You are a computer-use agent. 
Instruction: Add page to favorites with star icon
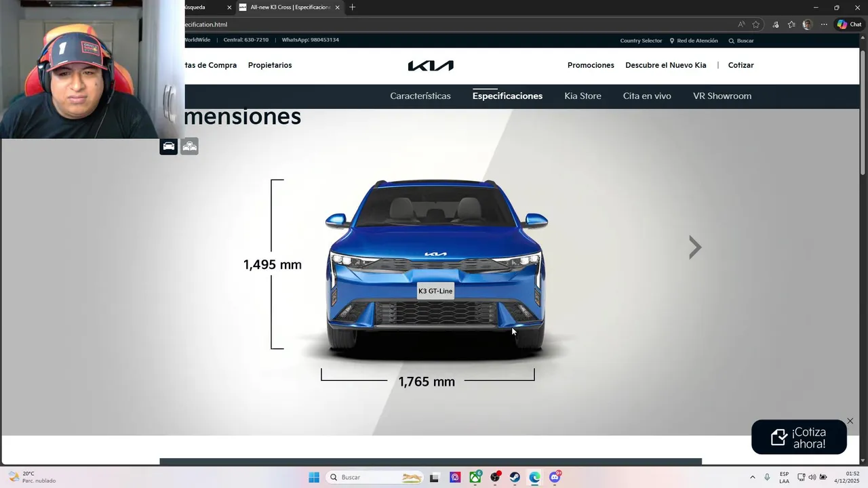click(756, 24)
